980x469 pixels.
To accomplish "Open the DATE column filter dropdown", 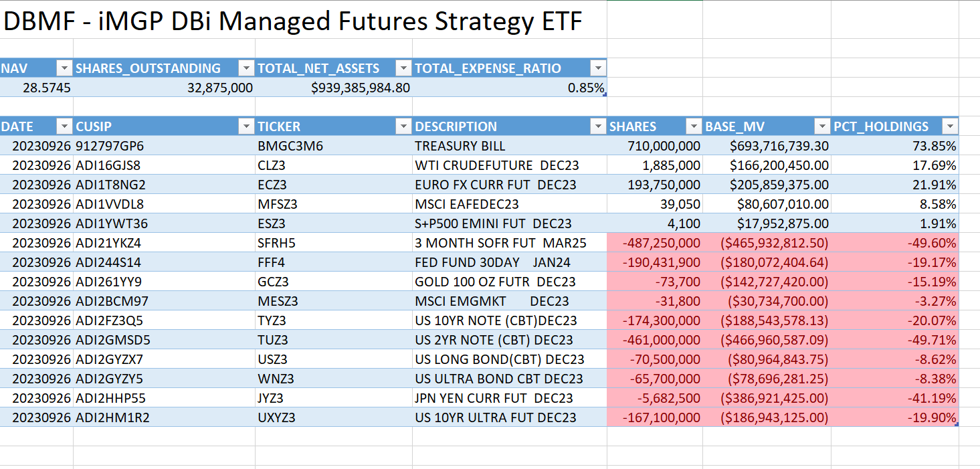I will pos(64,126).
